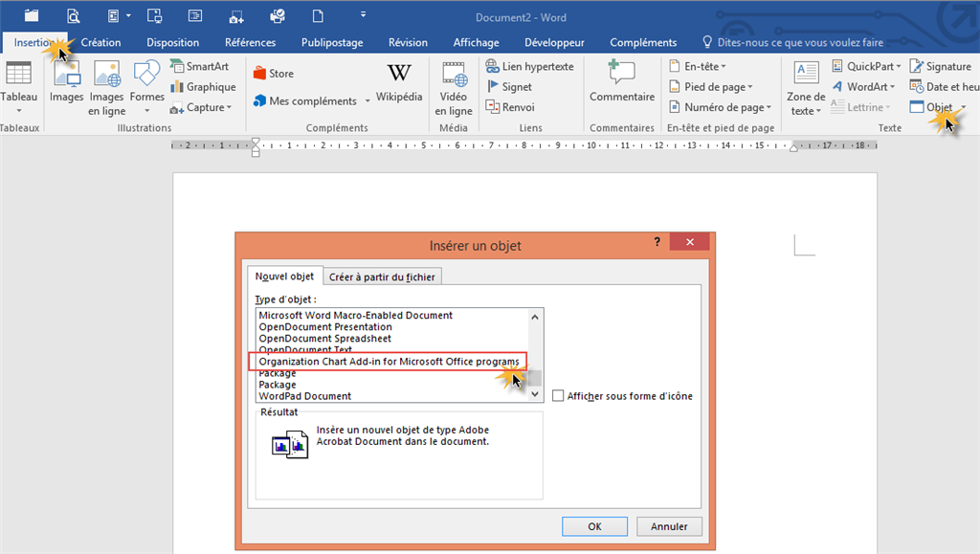Open the Développeur tab
This screenshot has height=554, width=980.
pos(554,42)
